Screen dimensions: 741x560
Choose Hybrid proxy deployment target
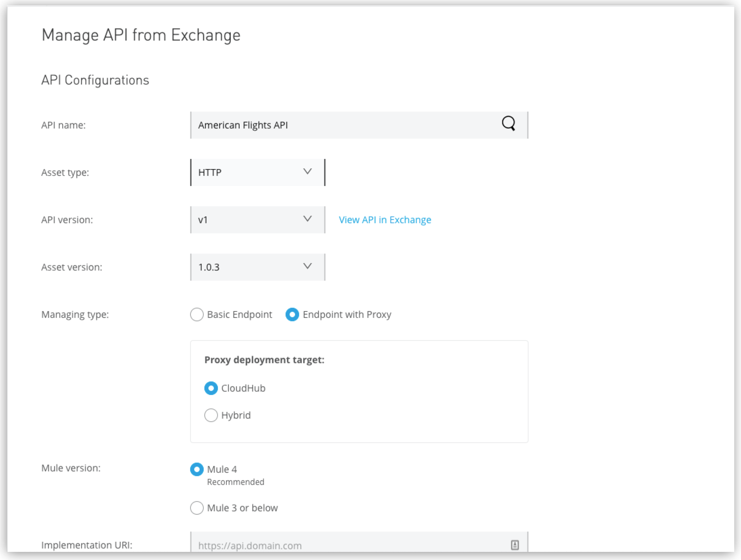[211, 415]
